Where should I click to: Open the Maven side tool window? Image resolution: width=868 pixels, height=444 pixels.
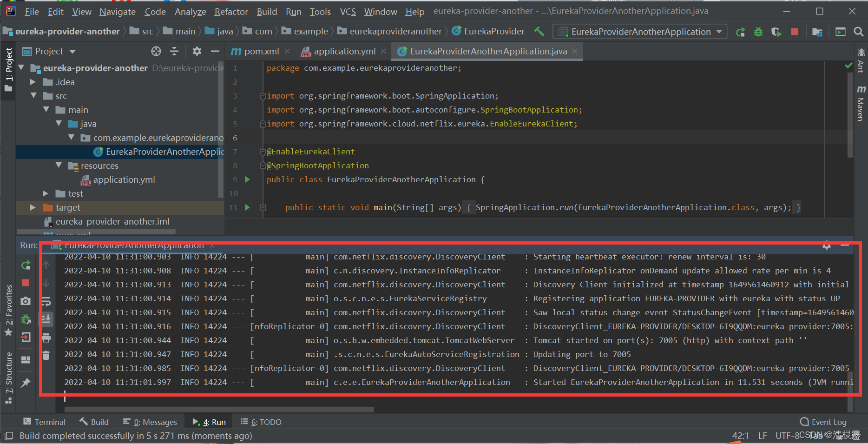click(x=861, y=103)
